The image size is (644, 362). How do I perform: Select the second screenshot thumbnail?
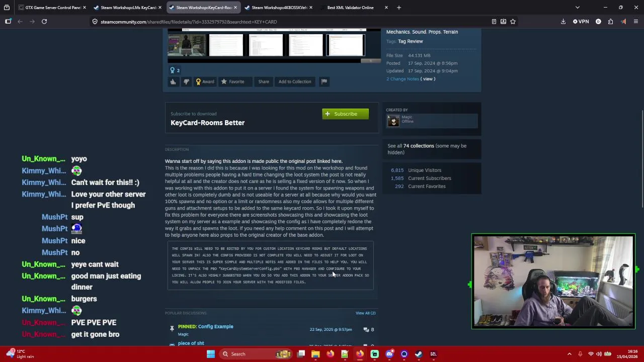click(x=226, y=45)
